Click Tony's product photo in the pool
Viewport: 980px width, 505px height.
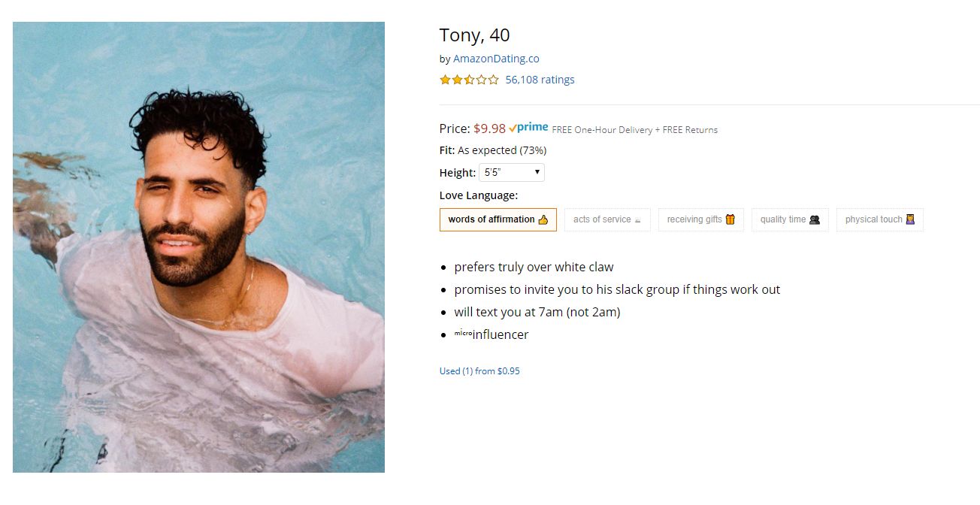point(198,246)
